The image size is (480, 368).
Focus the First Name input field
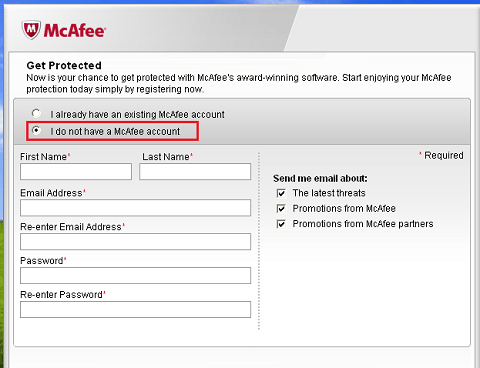tap(76, 171)
